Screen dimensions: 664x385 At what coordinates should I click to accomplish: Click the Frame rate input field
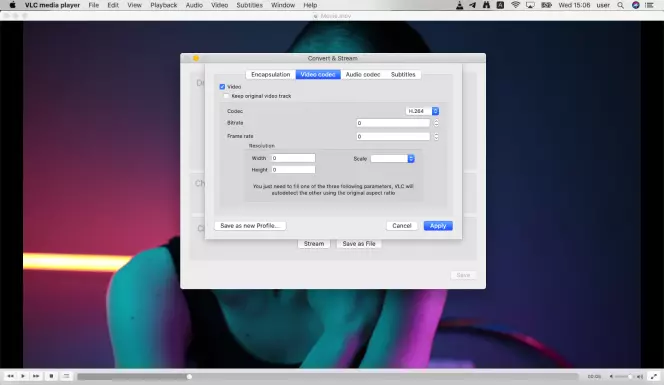pyautogui.click(x=393, y=136)
